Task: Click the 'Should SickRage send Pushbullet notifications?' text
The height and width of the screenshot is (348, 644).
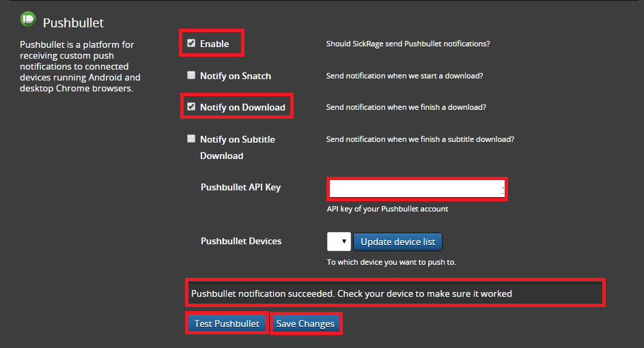Action: 408,44
